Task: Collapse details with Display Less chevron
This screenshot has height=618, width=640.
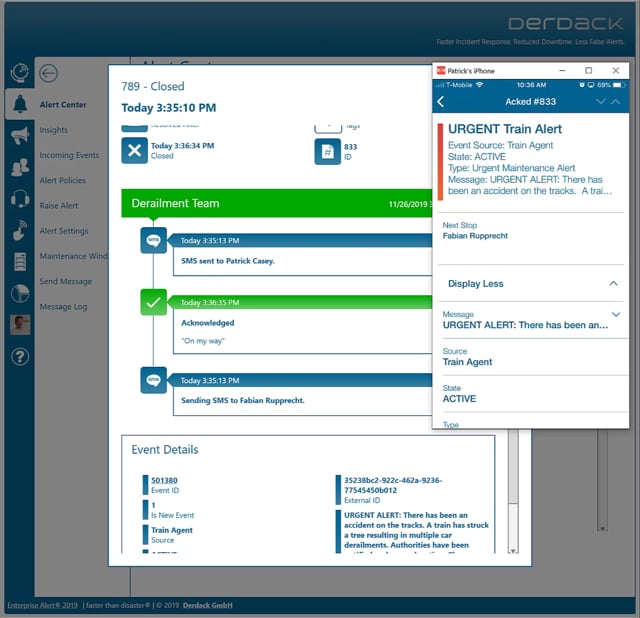Action: (613, 283)
